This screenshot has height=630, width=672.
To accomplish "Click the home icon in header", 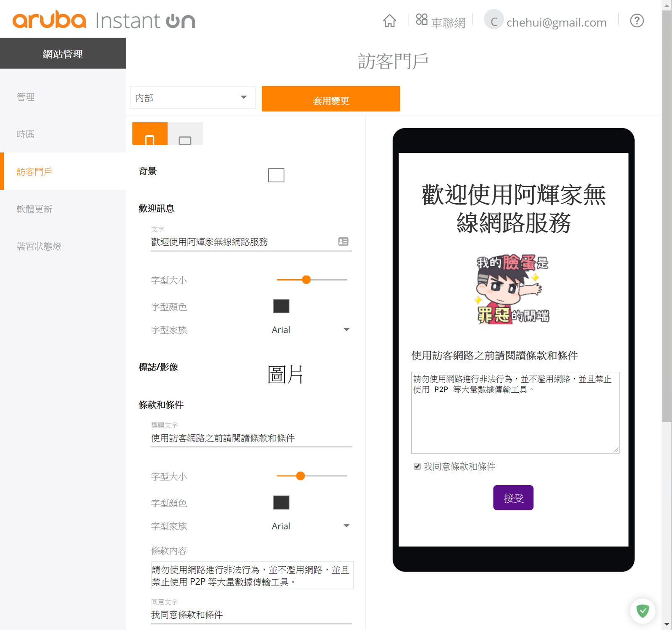I will tap(389, 21).
